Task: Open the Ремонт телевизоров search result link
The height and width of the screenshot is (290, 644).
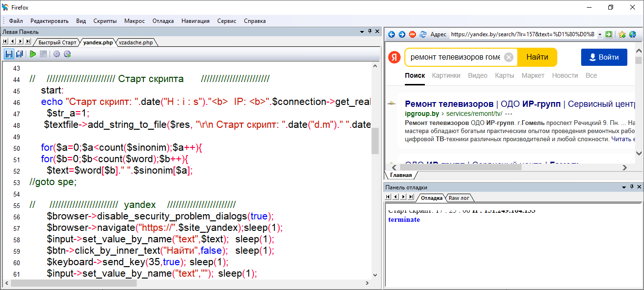Action: [x=449, y=104]
